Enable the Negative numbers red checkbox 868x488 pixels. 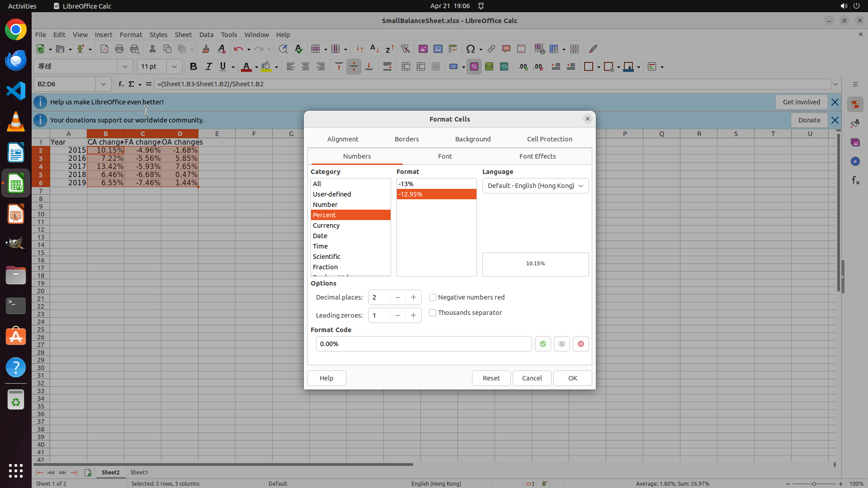(x=433, y=297)
